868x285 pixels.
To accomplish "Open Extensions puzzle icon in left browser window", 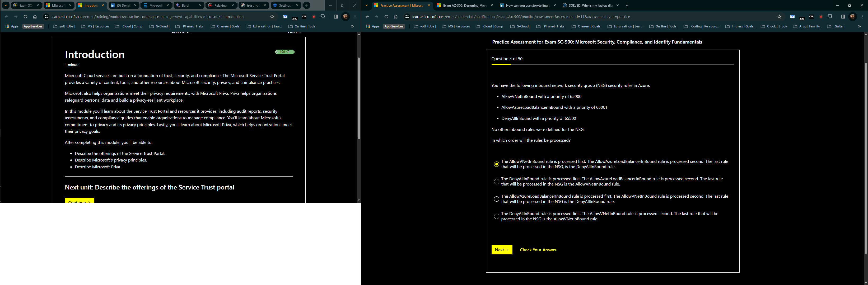I will (323, 16).
